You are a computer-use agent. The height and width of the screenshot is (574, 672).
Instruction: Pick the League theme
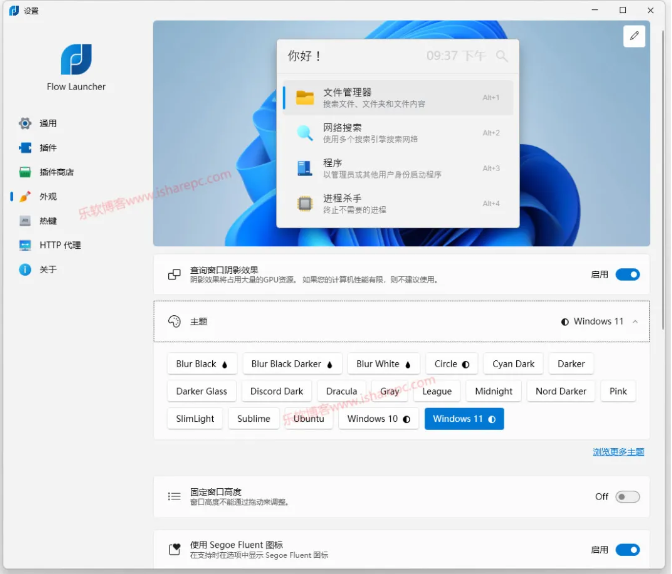pyautogui.click(x=437, y=391)
